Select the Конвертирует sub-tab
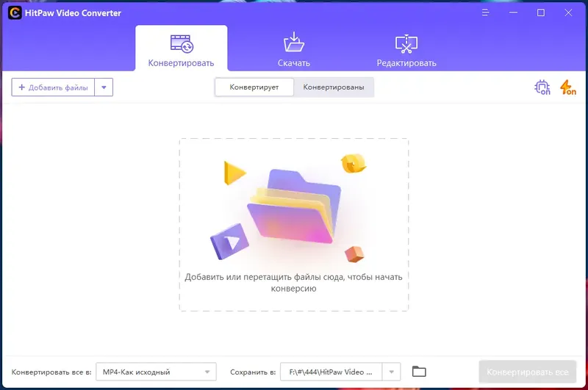The width and height of the screenshot is (588, 390). [254, 87]
